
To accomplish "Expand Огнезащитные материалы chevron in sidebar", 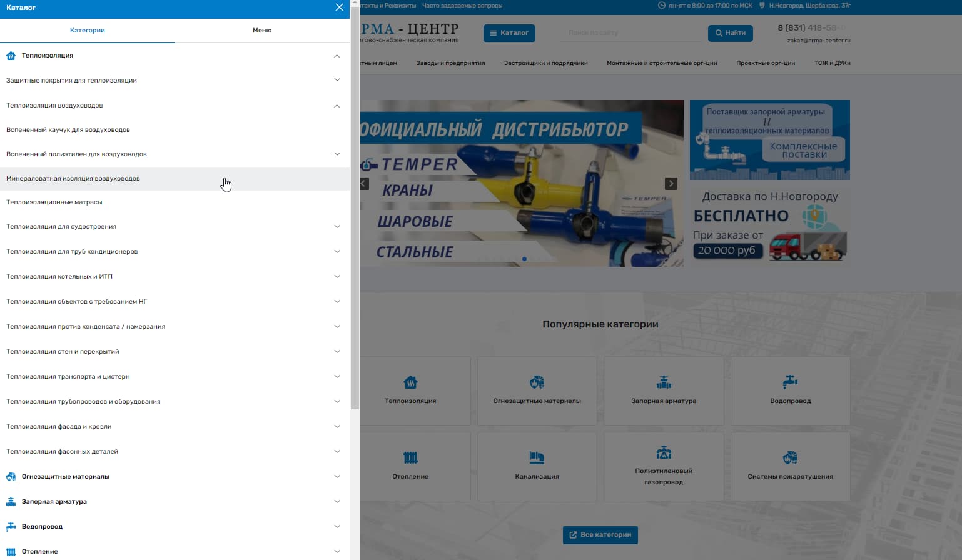I will [337, 476].
